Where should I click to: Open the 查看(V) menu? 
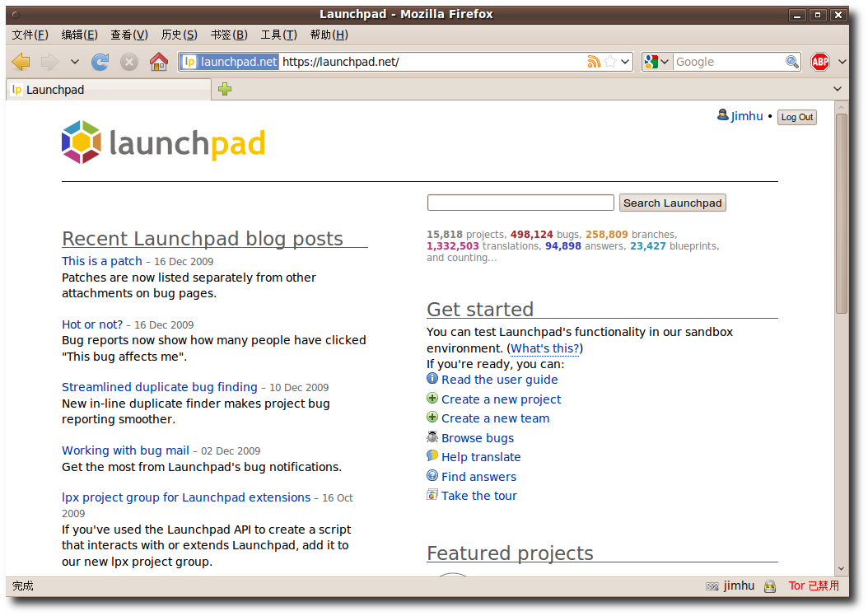pos(129,35)
